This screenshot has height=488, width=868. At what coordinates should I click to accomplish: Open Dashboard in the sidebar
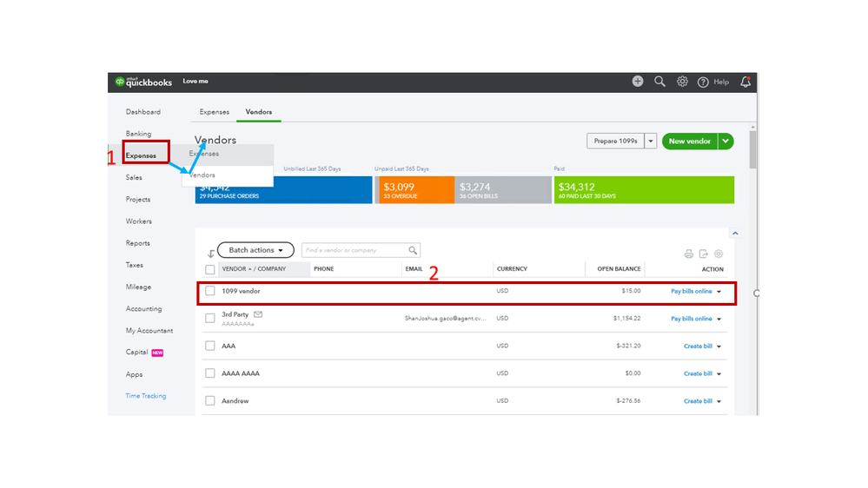click(x=142, y=112)
